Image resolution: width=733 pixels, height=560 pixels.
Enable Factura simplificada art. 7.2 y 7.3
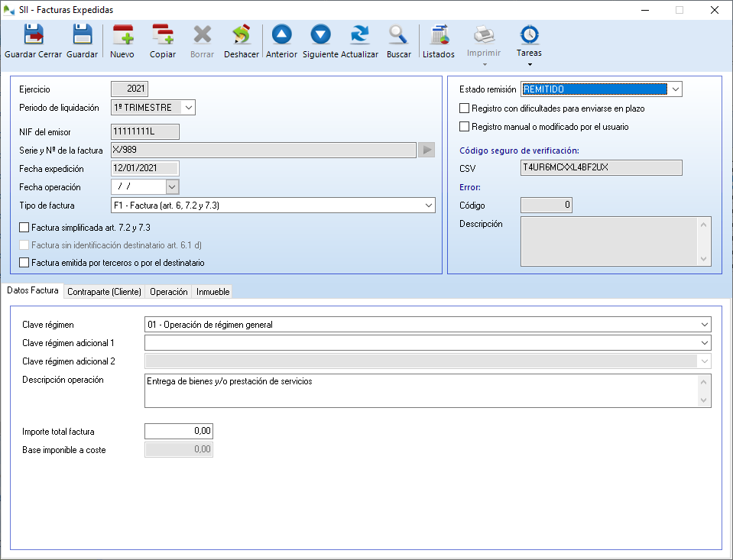(24, 228)
